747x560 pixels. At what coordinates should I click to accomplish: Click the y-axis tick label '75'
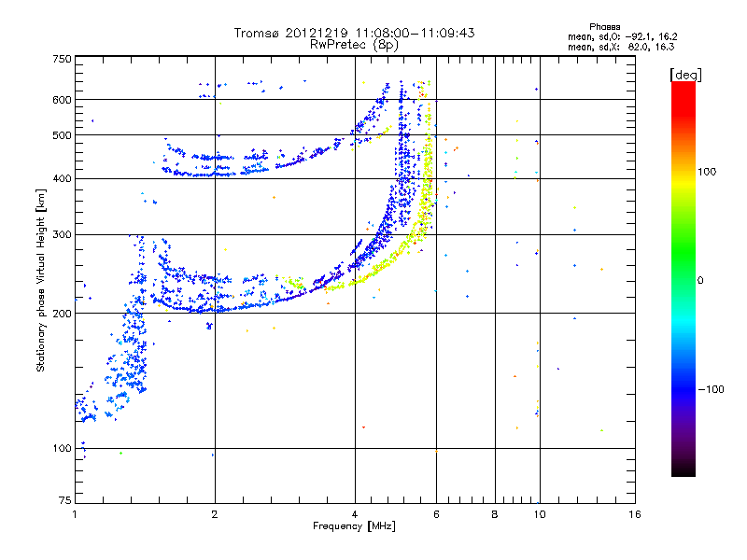(x=65, y=500)
